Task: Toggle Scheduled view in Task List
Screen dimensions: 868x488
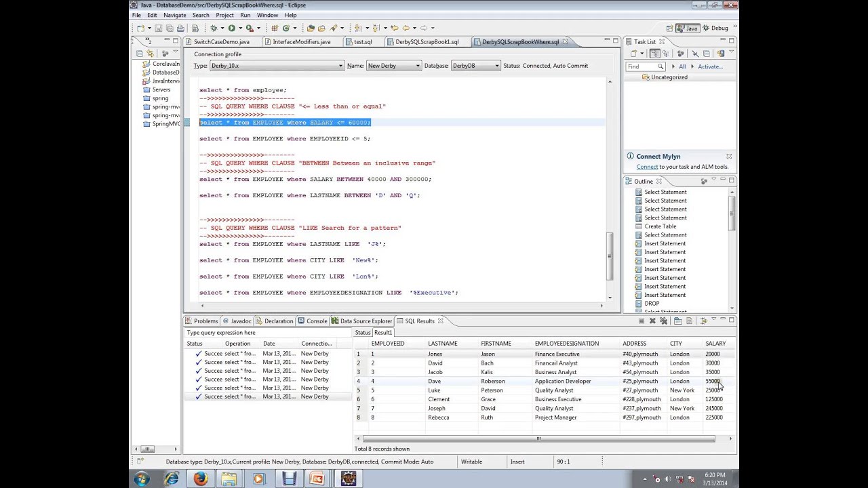Action: pos(666,53)
